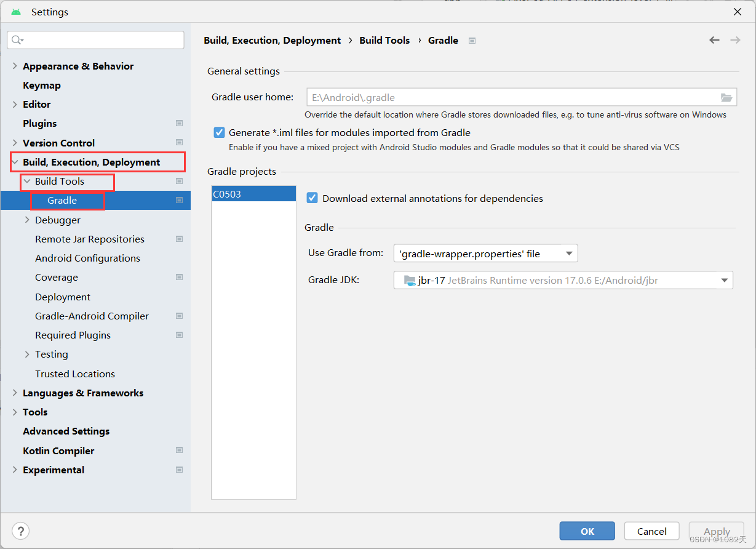Screen dimensions: 756x549
Task: Expand the Testing arrow
Action: pyautogui.click(x=27, y=355)
